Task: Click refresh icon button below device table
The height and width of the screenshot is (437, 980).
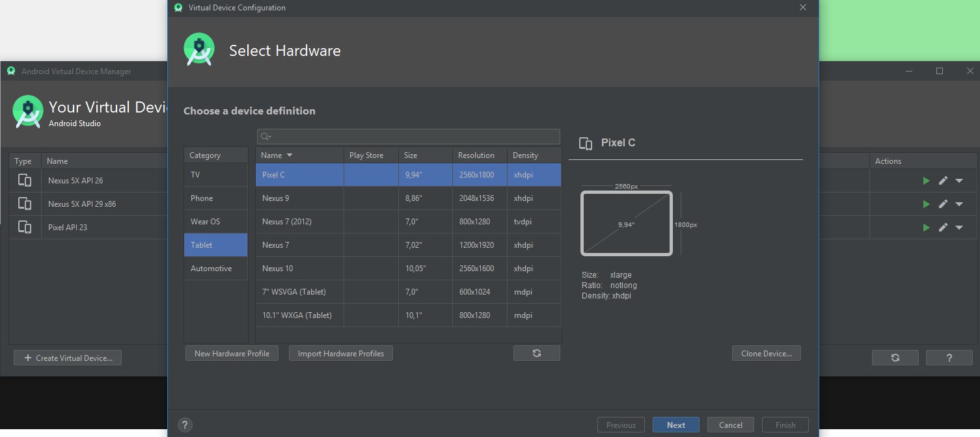Action: 537,353
